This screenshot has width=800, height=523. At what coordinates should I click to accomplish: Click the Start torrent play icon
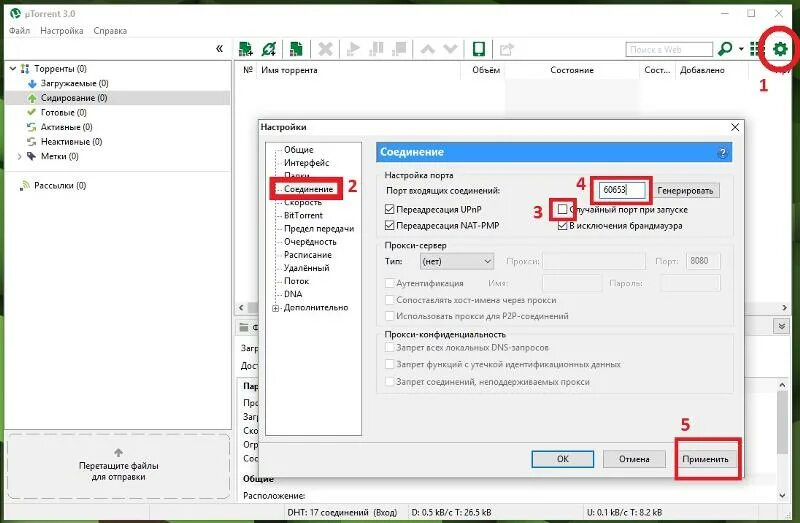(353, 49)
